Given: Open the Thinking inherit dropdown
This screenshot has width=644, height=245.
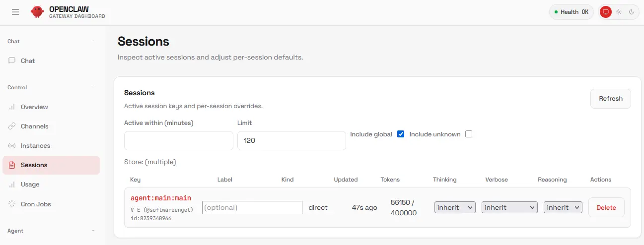Looking at the screenshot, I should (455, 207).
